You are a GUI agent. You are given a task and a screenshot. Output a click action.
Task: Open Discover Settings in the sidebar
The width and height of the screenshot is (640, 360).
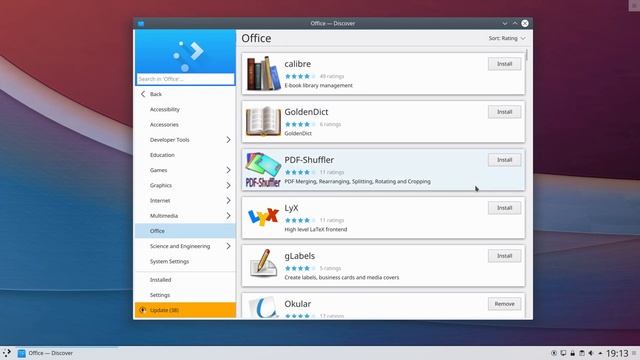tap(185, 295)
